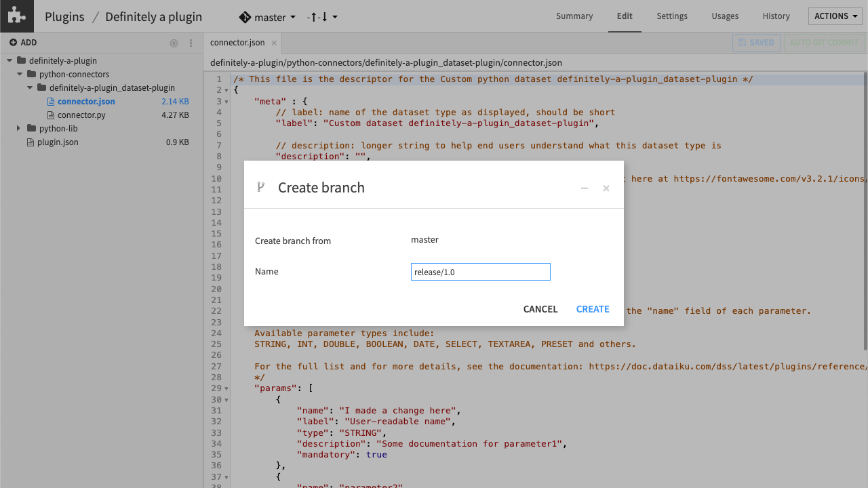Close the connector.json editor tab
The width and height of the screenshot is (868, 488).
(274, 43)
